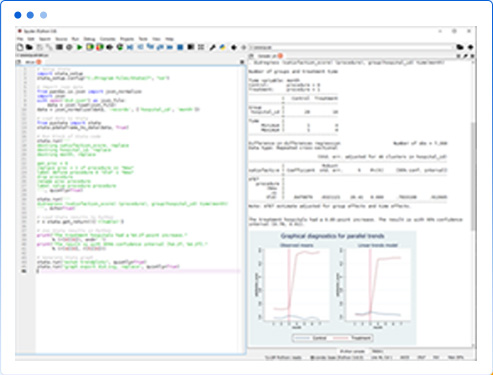Screen dimensions: 493x375
Task: Click the blue Stop debugging square icon
Action: (x=180, y=47)
